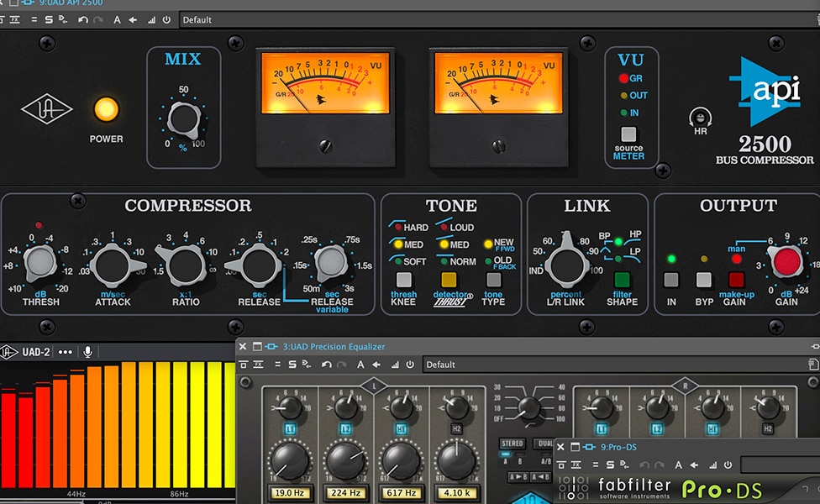The height and width of the screenshot is (504, 820).
Task: Toggle the red make-up GAIN button
Action: coord(736,280)
